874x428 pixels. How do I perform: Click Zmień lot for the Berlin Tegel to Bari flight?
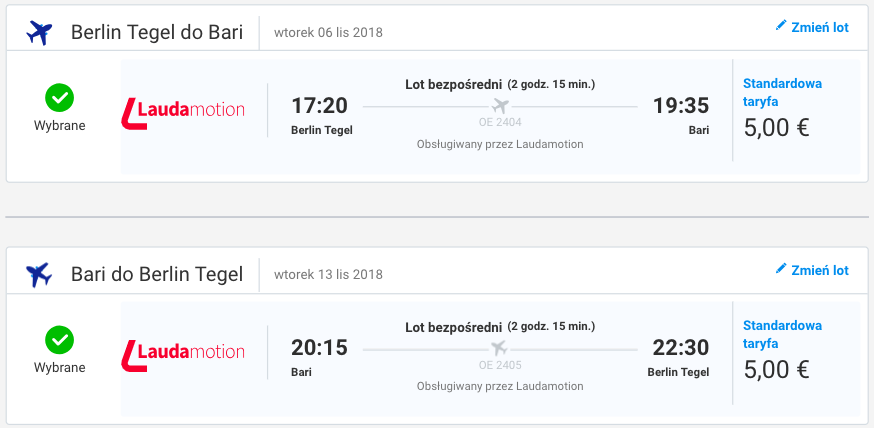(x=819, y=27)
